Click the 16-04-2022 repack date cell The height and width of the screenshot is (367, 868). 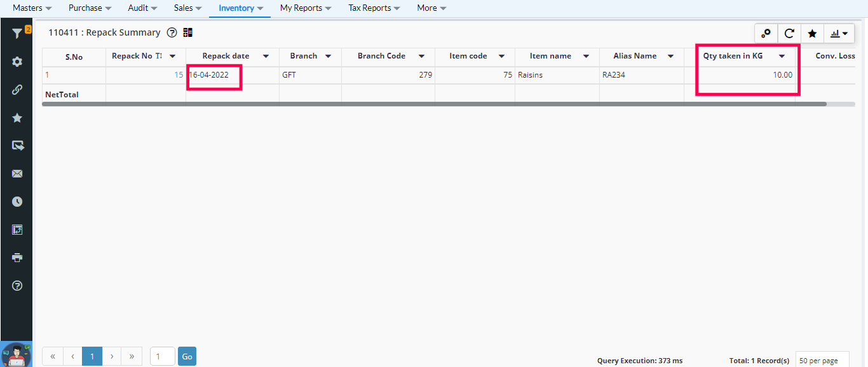[x=233, y=75]
